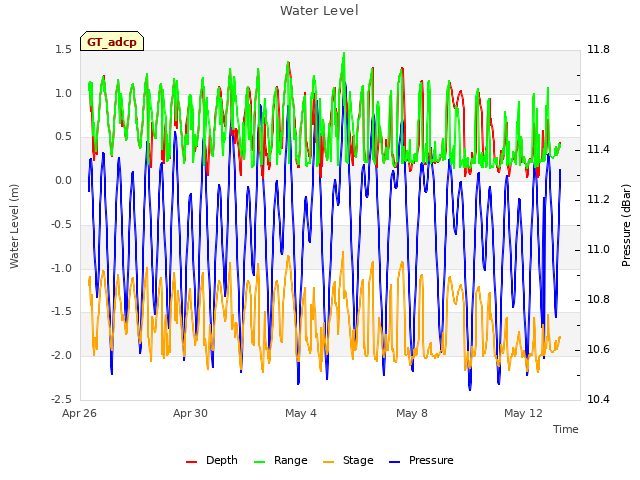The image size is (640, 480).
Task: Toggle the Depth legend entry
Action: click(x=212, y=460)
